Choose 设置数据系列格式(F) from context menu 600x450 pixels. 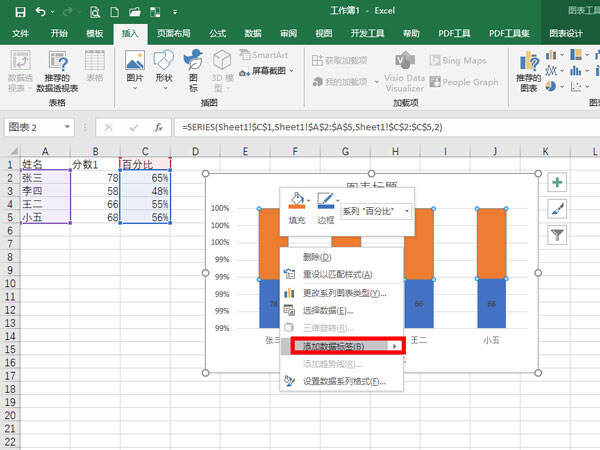point(341,382)
